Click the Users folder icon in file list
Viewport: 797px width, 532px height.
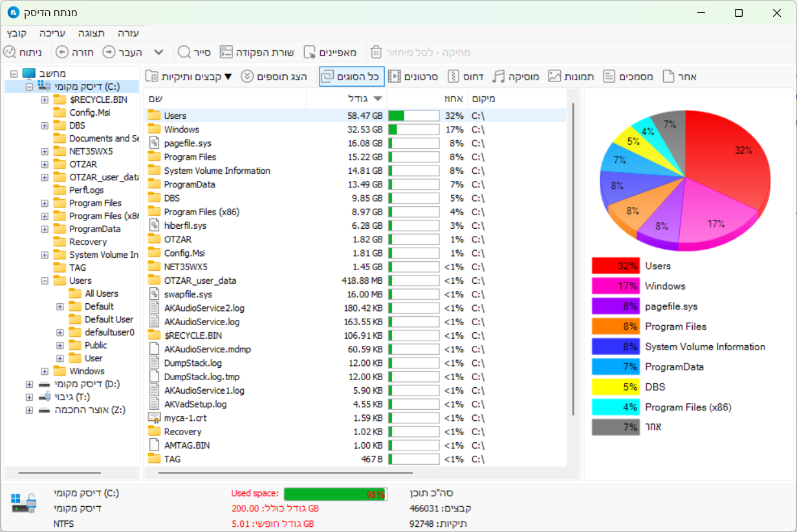(154, 116)
